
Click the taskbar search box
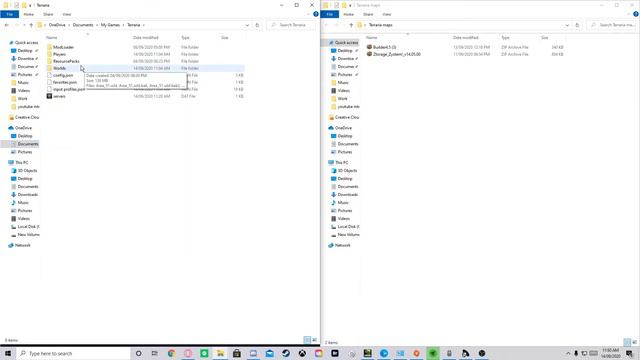73,353
